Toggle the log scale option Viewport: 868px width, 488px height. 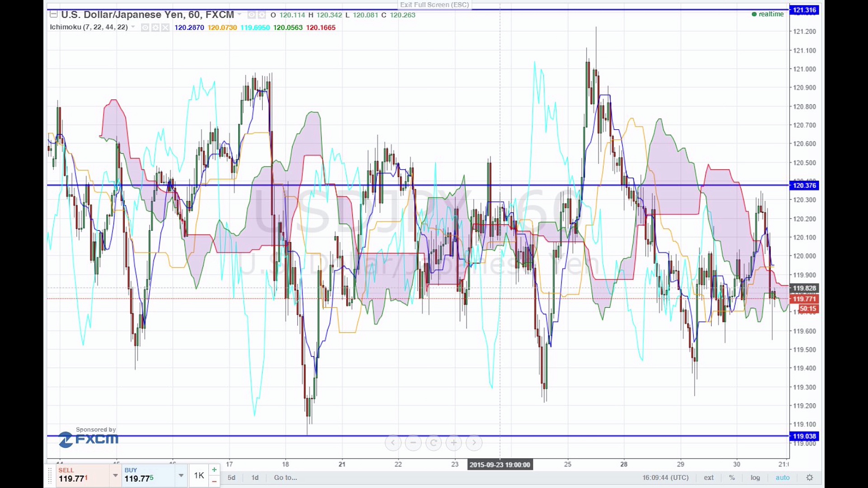pyautogui.click(x=755, y=478)
